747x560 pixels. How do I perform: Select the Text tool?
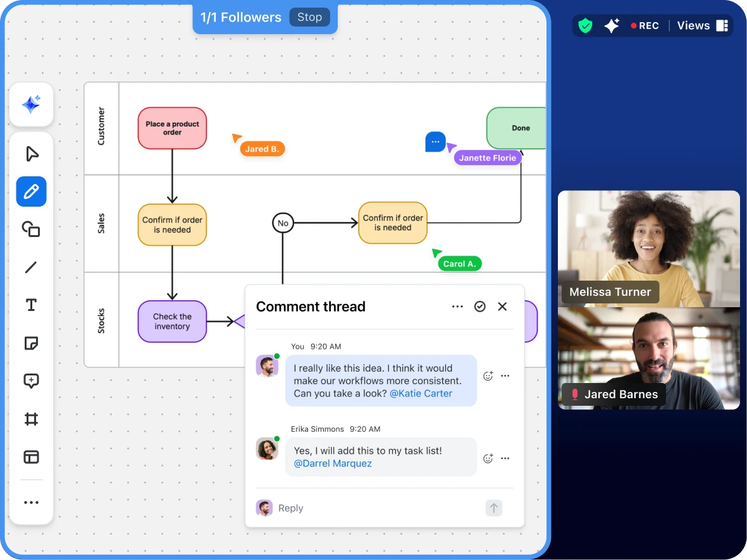(x=31, y=305)
